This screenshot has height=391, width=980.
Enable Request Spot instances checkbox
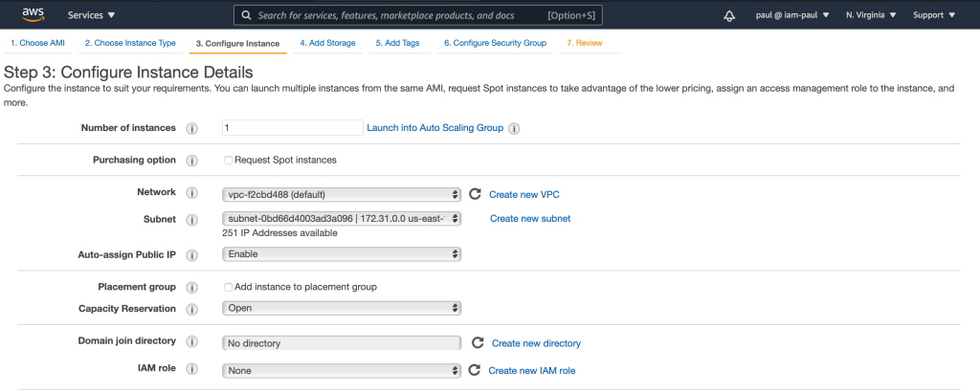coord(228,160)
